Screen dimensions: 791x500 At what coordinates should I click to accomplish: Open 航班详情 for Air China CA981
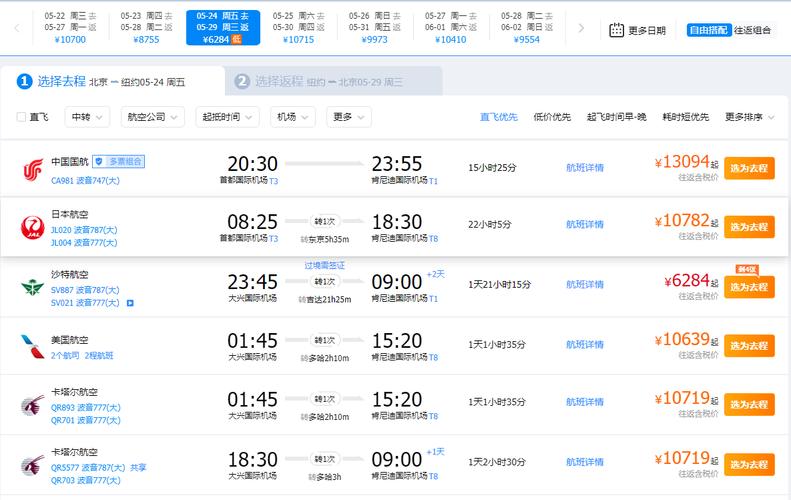[x=585, y=168]
